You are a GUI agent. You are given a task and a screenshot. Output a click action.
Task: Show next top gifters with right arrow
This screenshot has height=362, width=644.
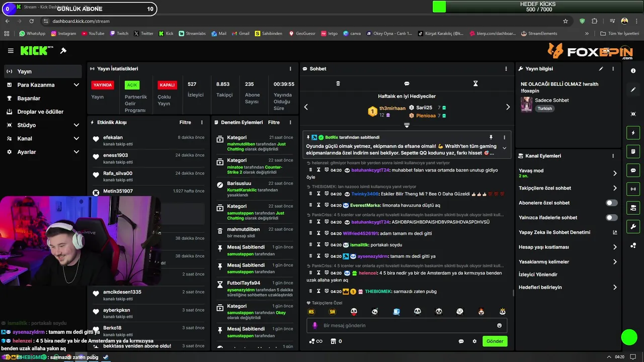[x=508, y=107]
